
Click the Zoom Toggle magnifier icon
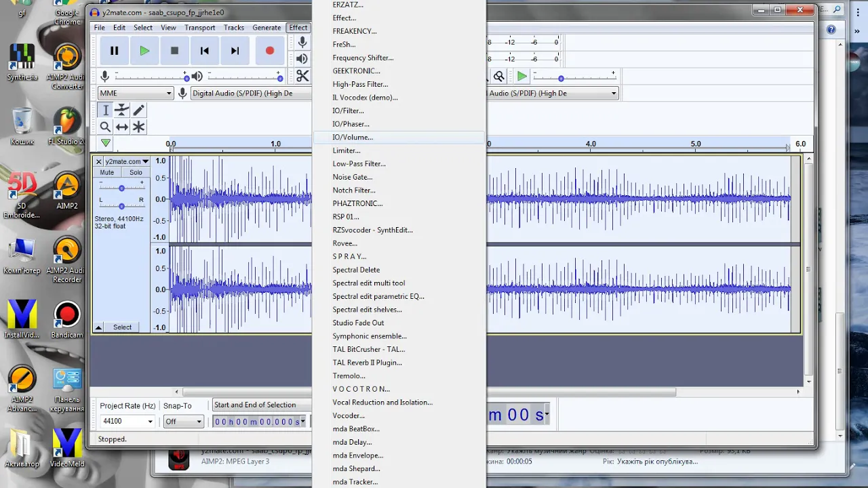[499, 77]
